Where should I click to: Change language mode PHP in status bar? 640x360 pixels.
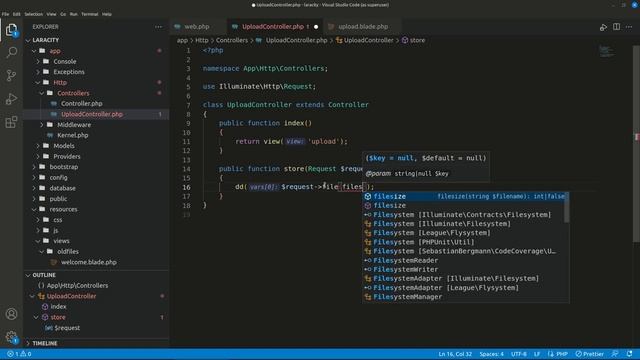562,354
